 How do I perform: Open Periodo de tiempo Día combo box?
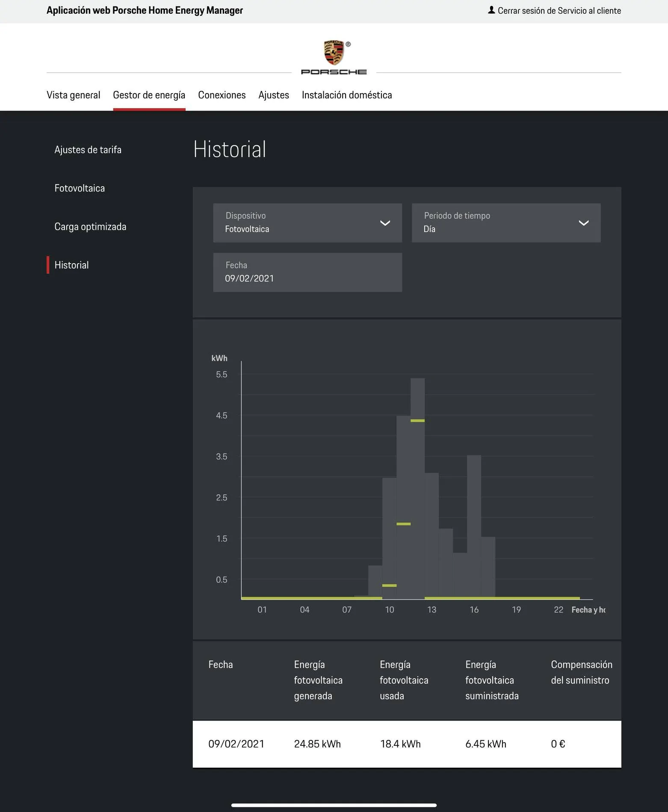click(506, 223)
